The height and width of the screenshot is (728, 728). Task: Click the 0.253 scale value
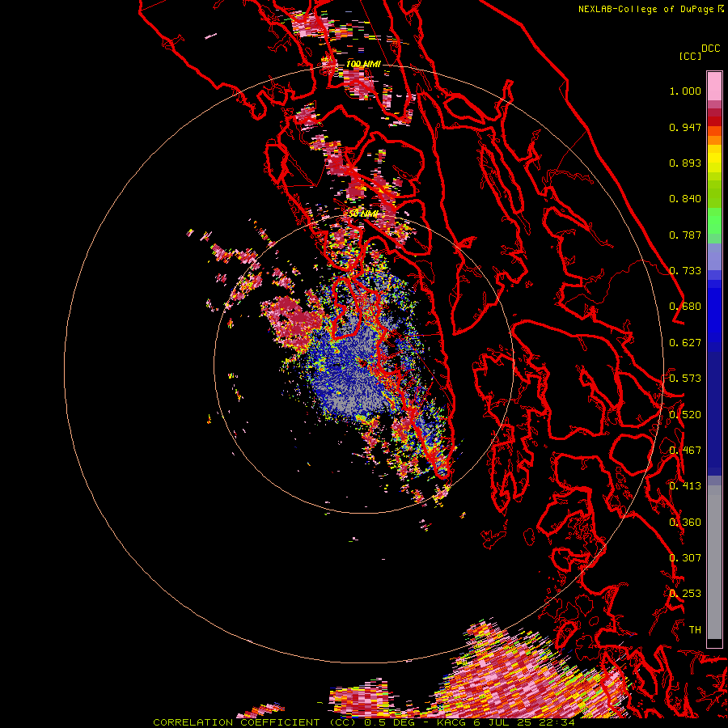[685, 594]
